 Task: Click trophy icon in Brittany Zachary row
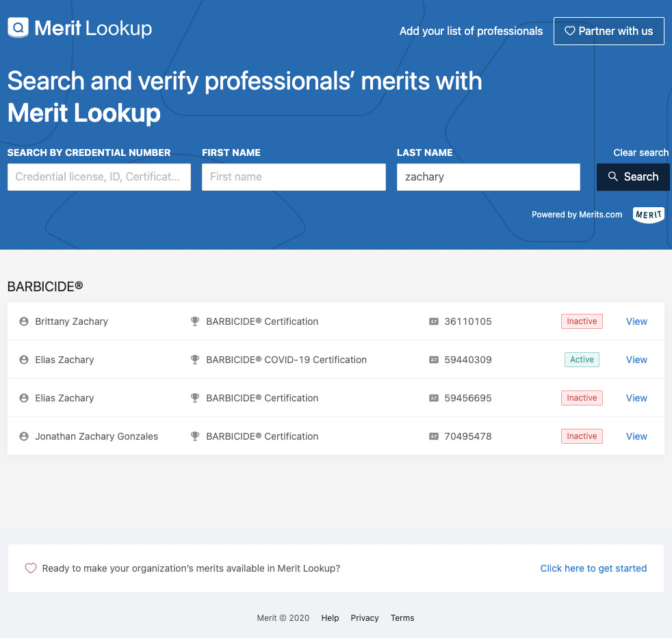tap(195, 321)
